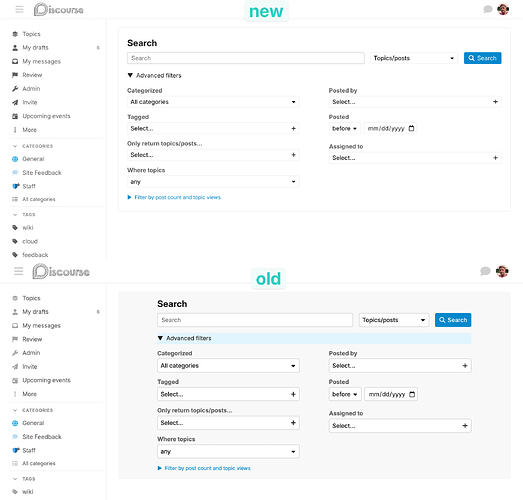Collapse Advanced filters in new layout

pyautogui.click(x=154, y=75)
